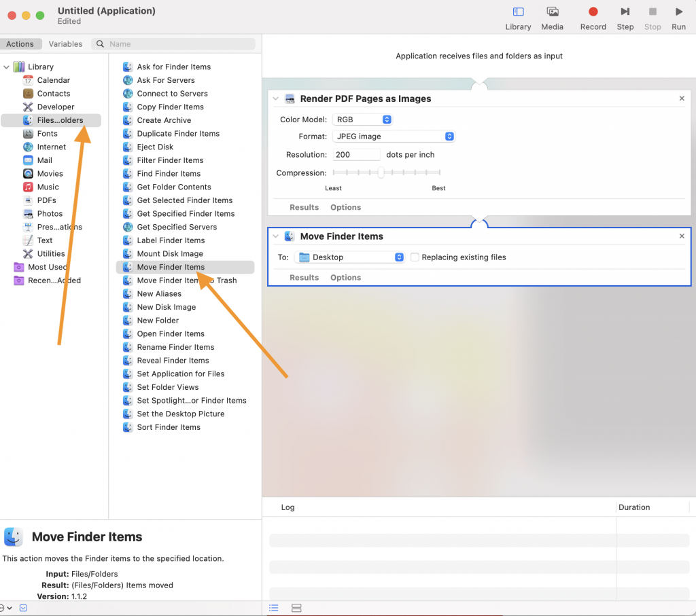This screenshot has width=696, height=616.
Task: Select New Folder action
Action: (158, 321)
